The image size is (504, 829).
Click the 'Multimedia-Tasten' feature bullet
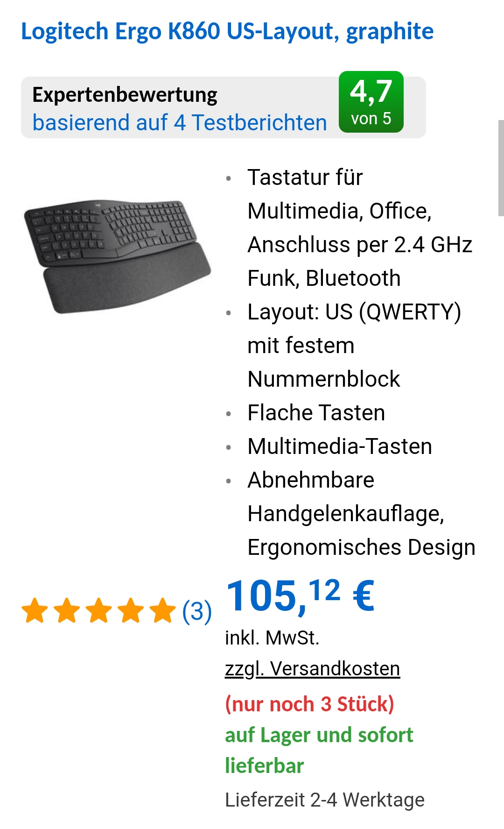pyautogui.click(x=340, y=446)
